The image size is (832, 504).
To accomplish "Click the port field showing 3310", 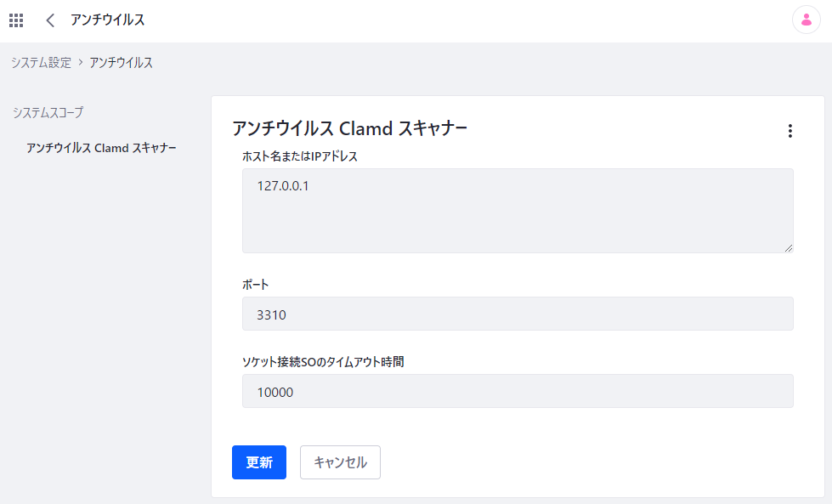I will click(x=517, y=314).
